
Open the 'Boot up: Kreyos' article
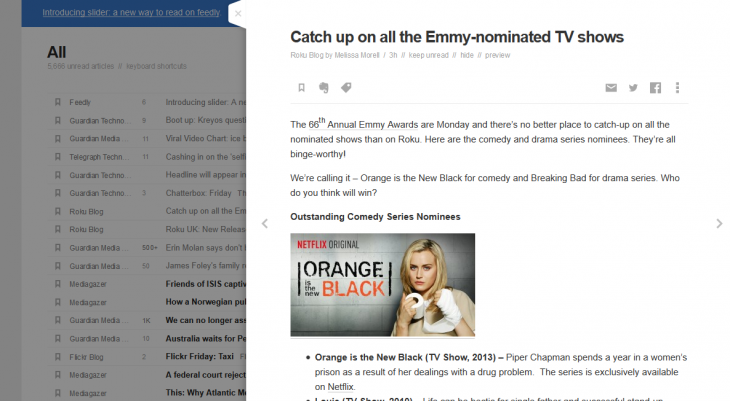[x=205, y=120]
